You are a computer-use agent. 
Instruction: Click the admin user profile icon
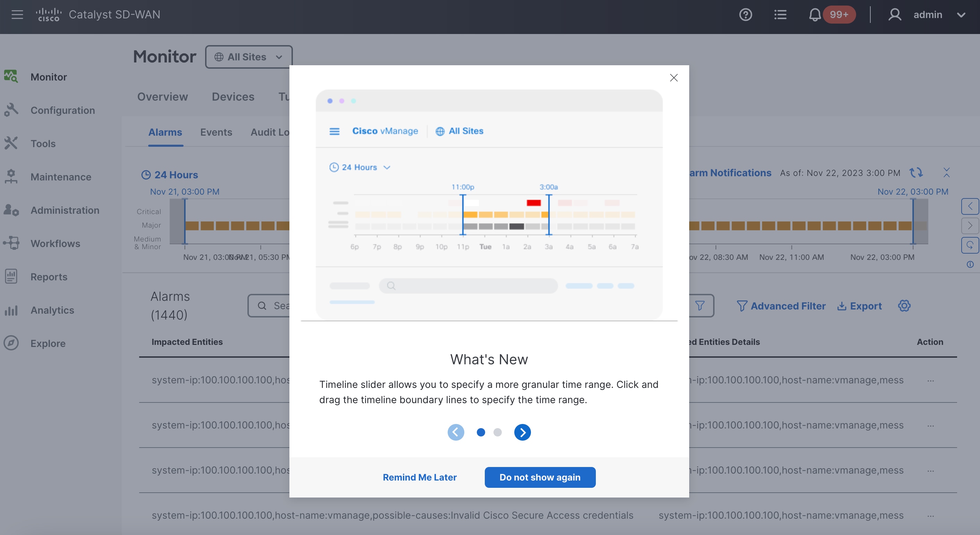(x=894, y=15)
